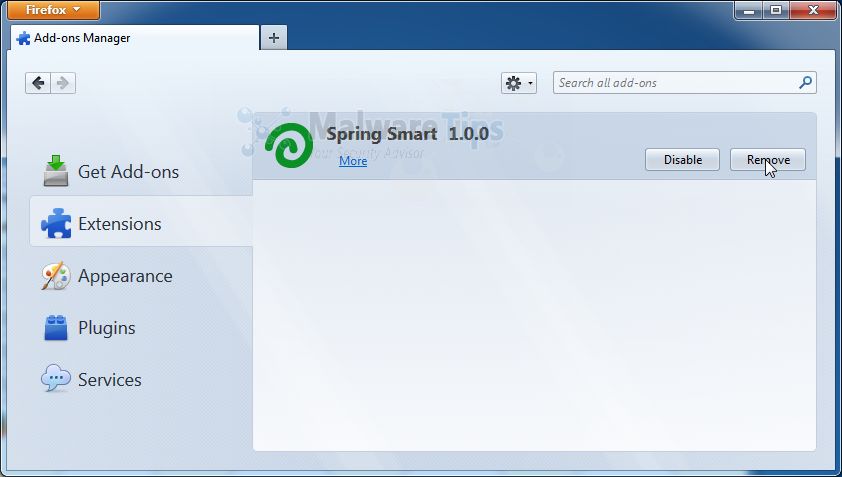The height and width of the screenshot is (477, 842).
Task: Open the Get Add-ons category
Action: (x=141, y=172)
